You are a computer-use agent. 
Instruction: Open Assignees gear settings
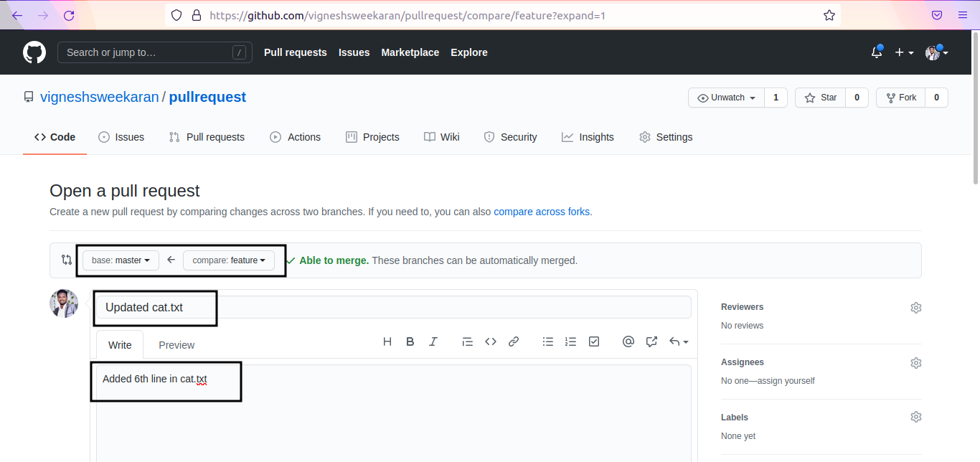916,363
